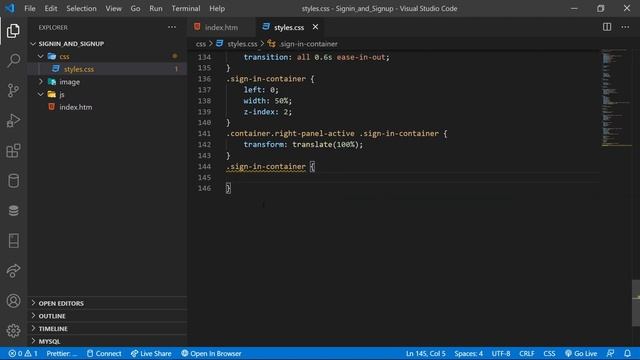Open the Run and Debug view

[13, 120]
